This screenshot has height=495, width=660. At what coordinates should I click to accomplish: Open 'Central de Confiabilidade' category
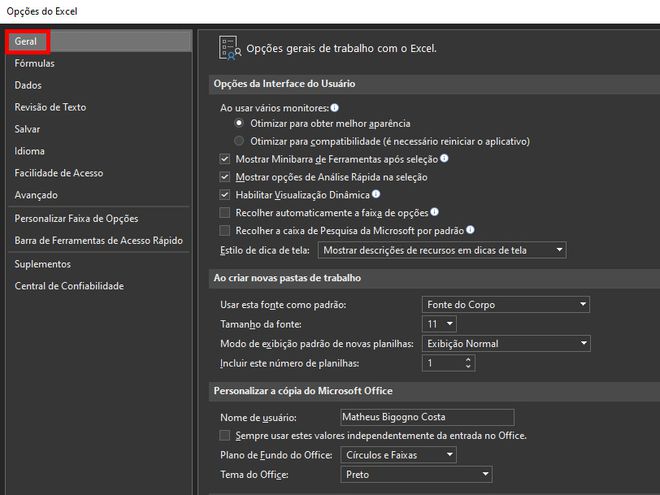click(x=100, y=286)
